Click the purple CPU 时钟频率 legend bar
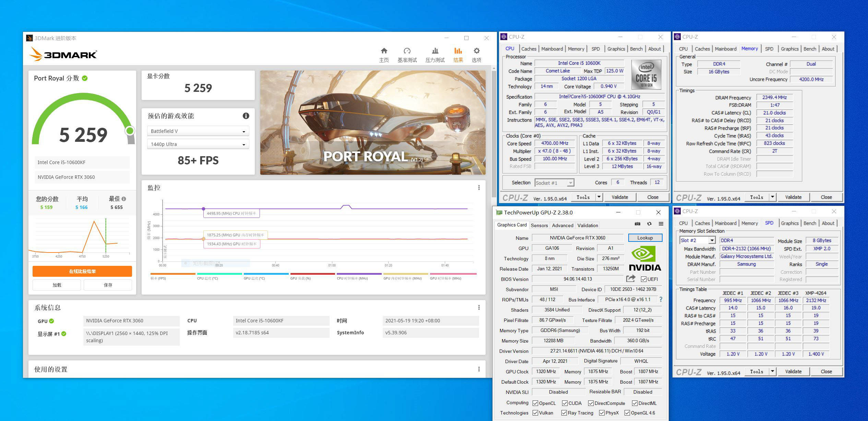The image size is (868, 421). [x=359, y=274]
